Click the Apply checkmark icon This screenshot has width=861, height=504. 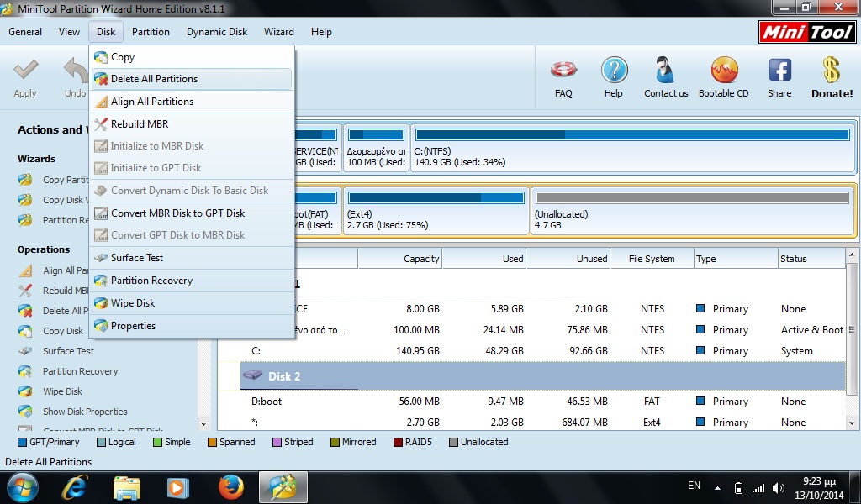pyautogui.click(x=25, y=70)
